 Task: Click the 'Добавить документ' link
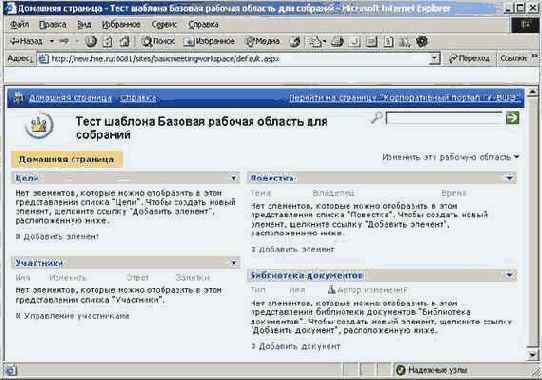tap(300, 346)
